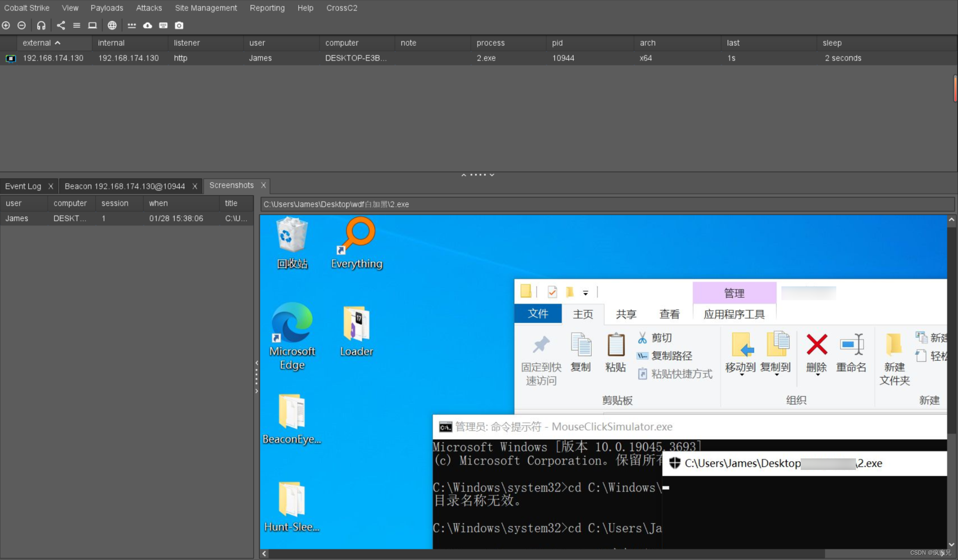The width and height of the screenshot is (958, 560).
Task: Click the Cobalt Strike menu
Action: coord(27,7)
